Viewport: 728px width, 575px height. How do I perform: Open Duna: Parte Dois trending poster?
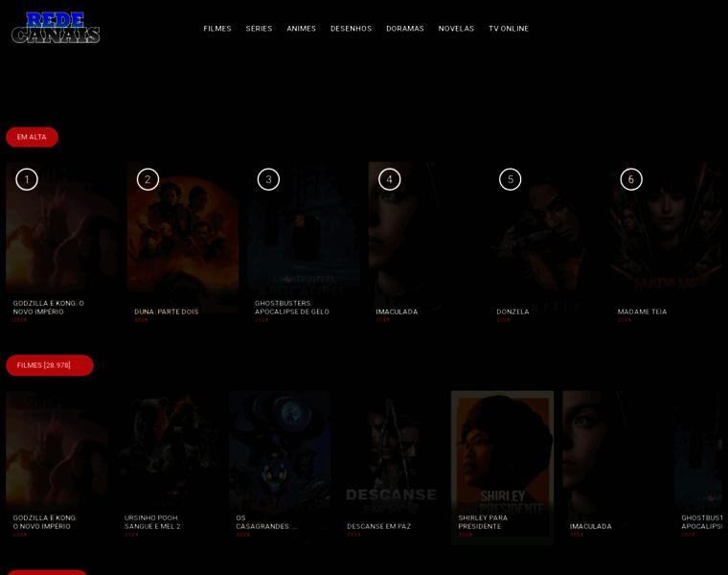click(183, 241)
